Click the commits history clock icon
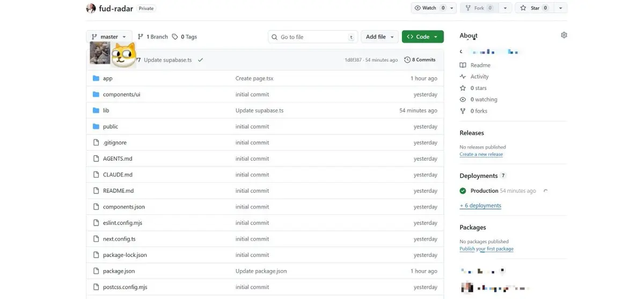This screenshot has width=644, height=299. click(407, 60)
